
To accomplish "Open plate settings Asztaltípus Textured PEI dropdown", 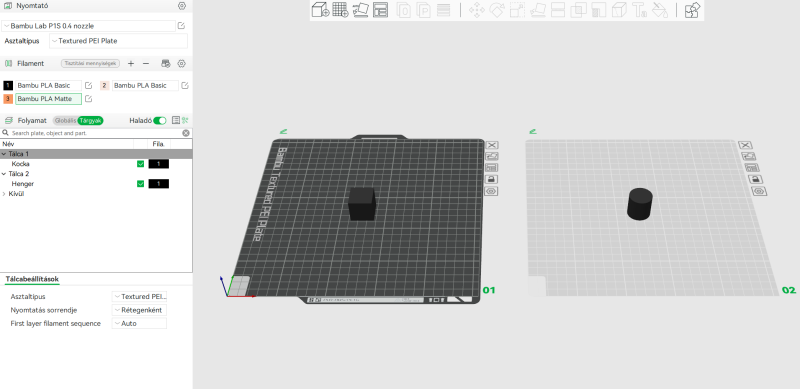I will tap(139, 297).
